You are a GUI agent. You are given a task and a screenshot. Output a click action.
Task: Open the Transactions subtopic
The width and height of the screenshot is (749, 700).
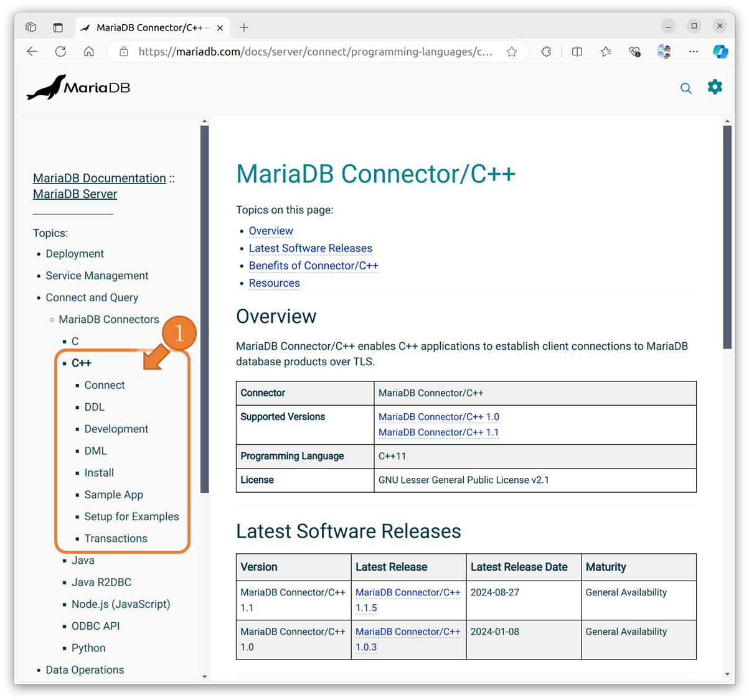(x=116, y=538)
